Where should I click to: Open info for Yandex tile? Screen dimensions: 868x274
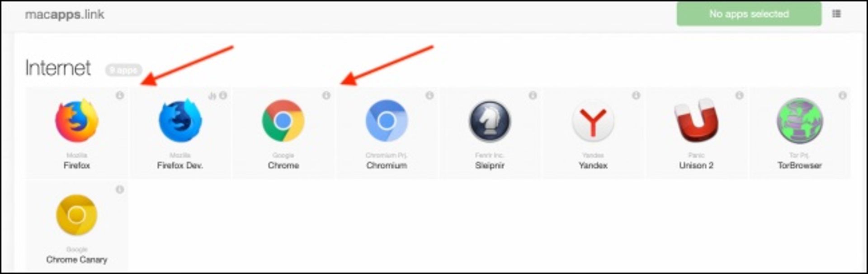pos(636,95)
